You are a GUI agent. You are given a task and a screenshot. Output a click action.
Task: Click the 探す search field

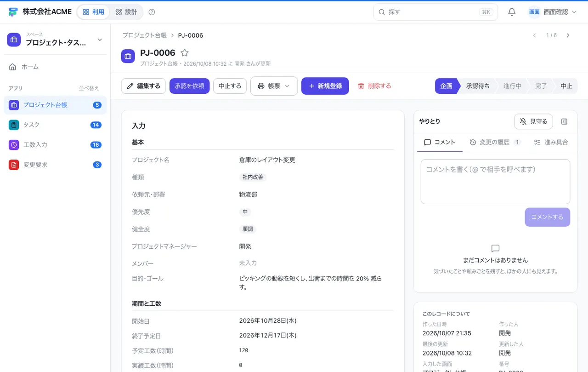435,12
